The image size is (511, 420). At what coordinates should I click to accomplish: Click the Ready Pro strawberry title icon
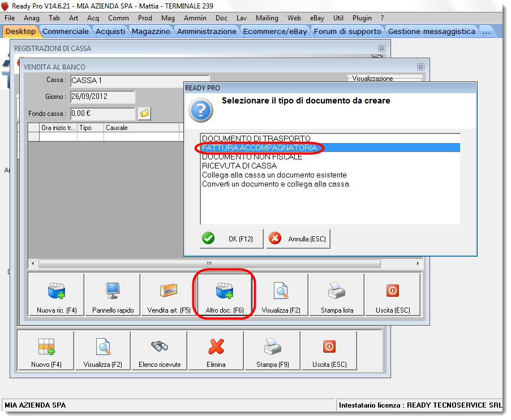(x=5, y=6)
